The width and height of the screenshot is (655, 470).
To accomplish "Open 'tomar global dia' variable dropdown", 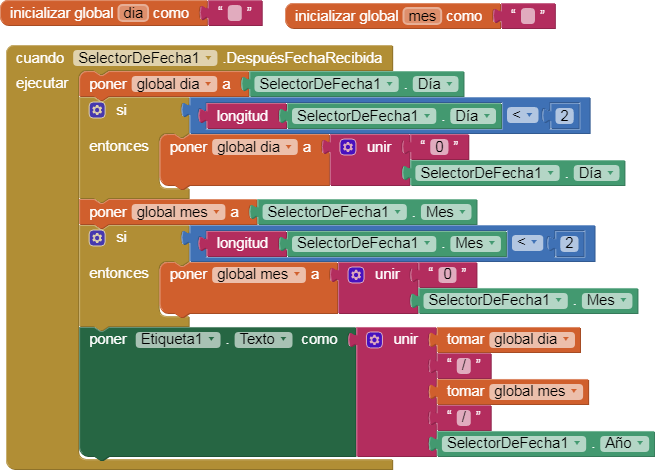I will (x=568, y=339).
